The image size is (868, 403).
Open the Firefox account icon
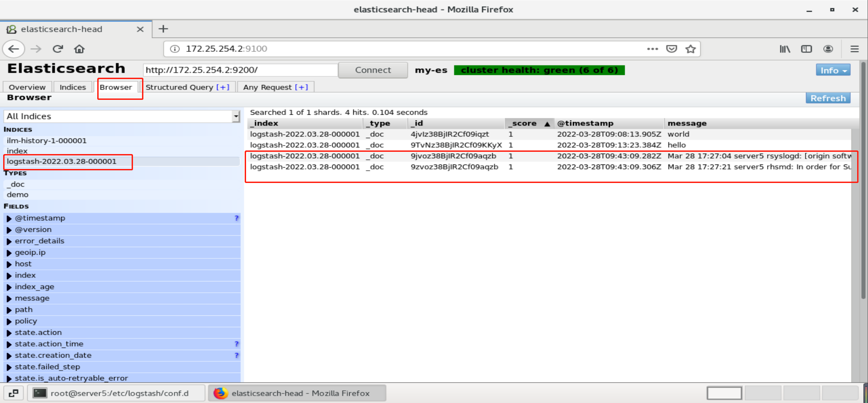[828, 49]
